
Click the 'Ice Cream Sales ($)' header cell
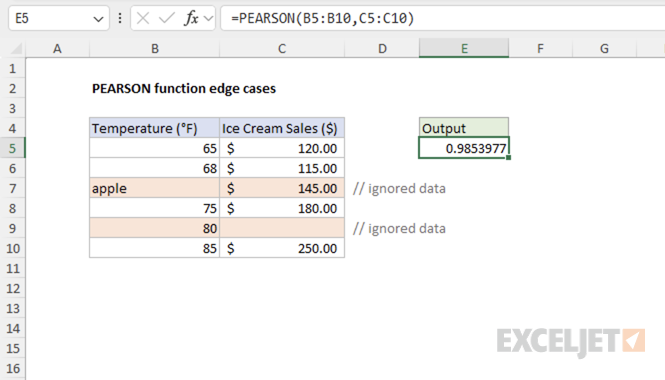(282, 128)
